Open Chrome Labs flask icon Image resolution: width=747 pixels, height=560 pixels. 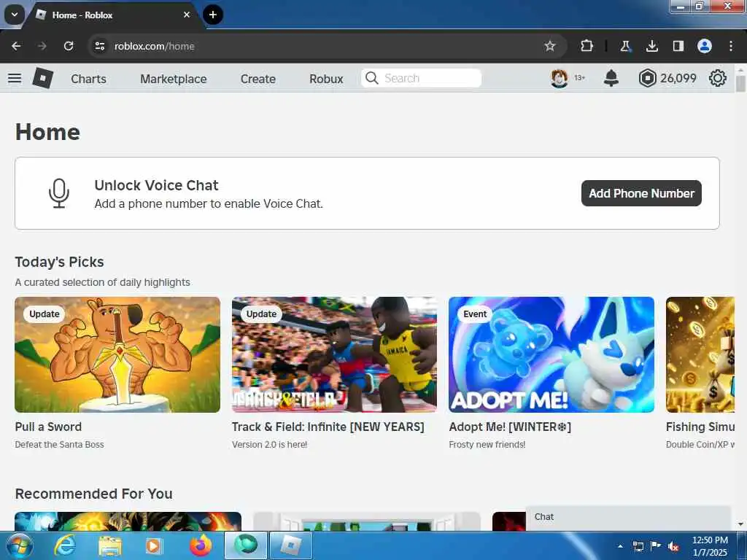point(625,46)
